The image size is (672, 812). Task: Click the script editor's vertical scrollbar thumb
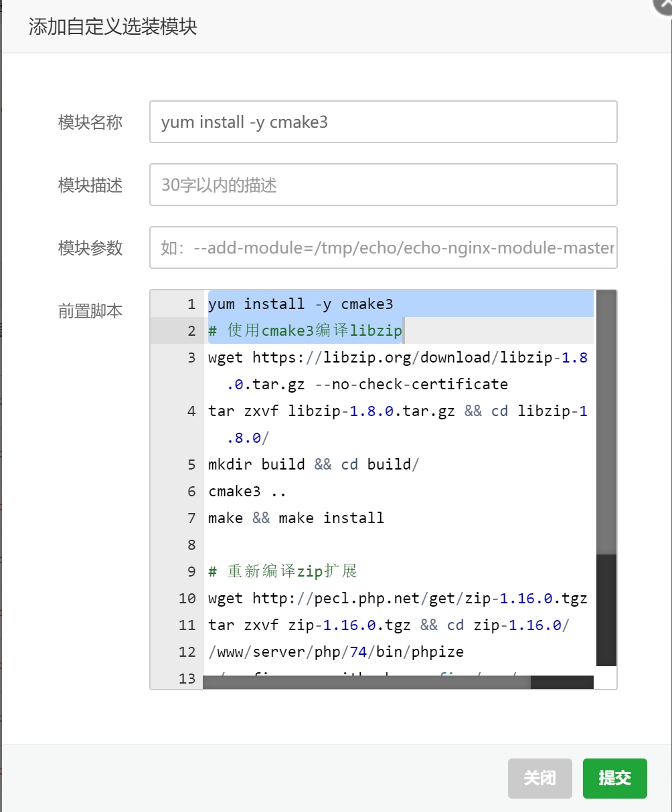[x=606, y=421]
